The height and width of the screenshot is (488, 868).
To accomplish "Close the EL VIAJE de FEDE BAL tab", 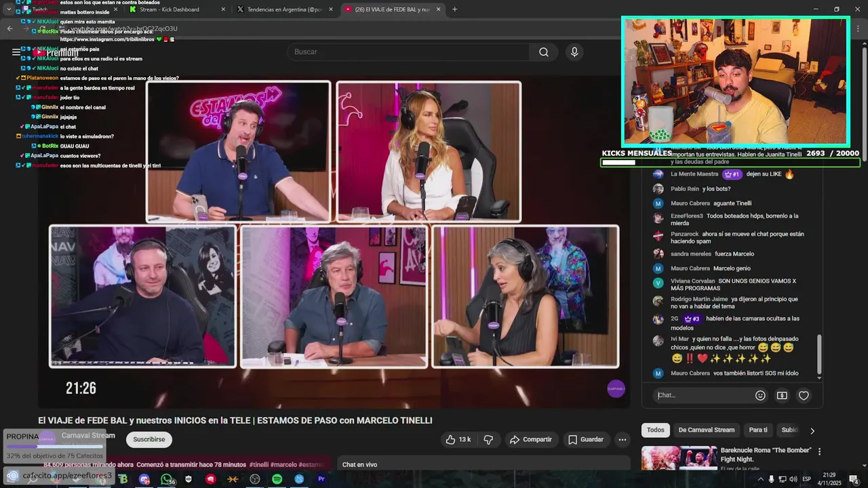I will click(438, 9).
